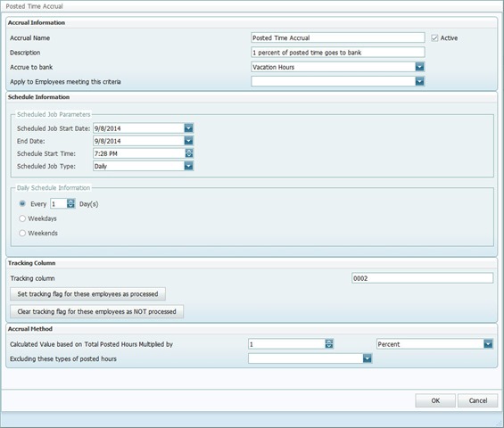Expand the excluded posted hours dropdown
The image size is (504, 428).
click(x=367, y=358)
